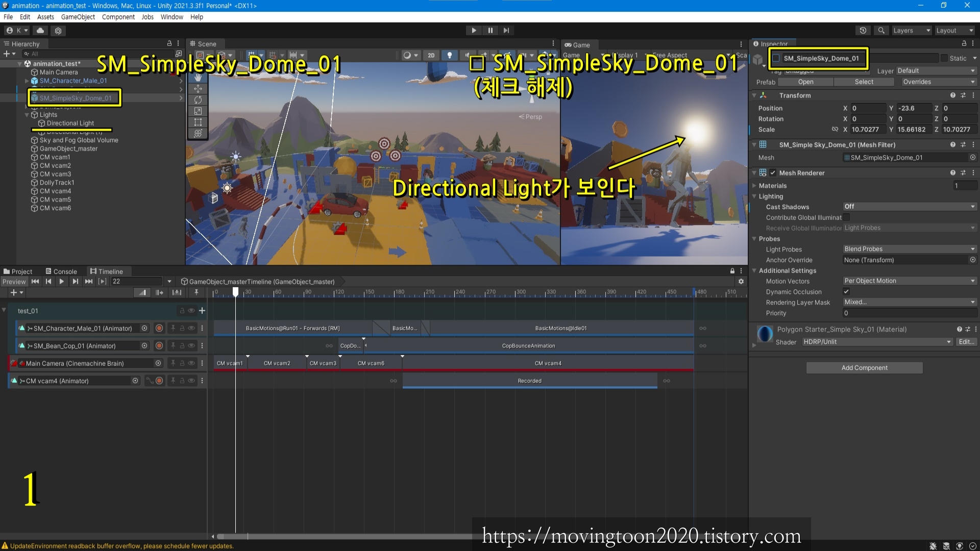Viewport: 980px width, 551px height.
Task: Toggle the Static checkbox
Action: [944, 58]
